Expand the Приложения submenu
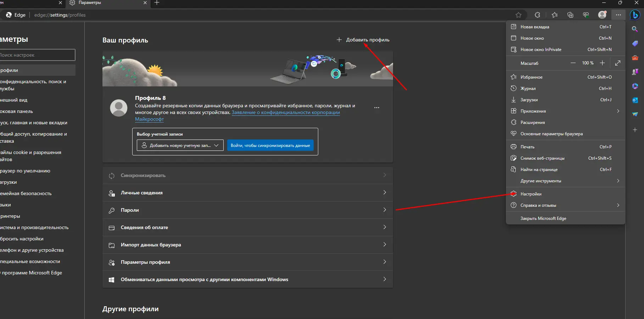This screenshot has width=644, height=319. point(565,111)
